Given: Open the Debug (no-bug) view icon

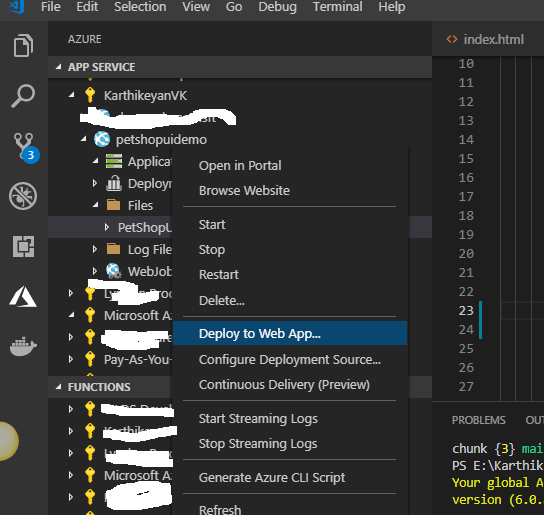Looking at the screenshot, I should pyautogui.click(x=23, y=196).
